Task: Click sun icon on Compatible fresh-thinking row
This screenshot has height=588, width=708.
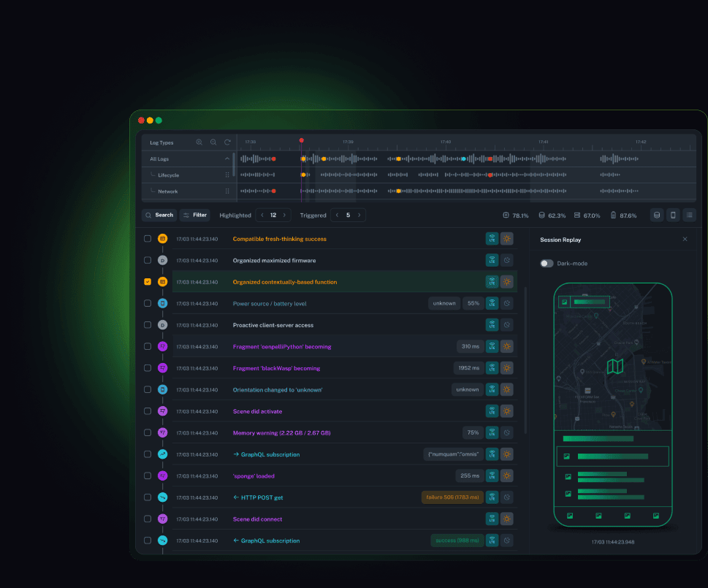Action: pos(507,239)
